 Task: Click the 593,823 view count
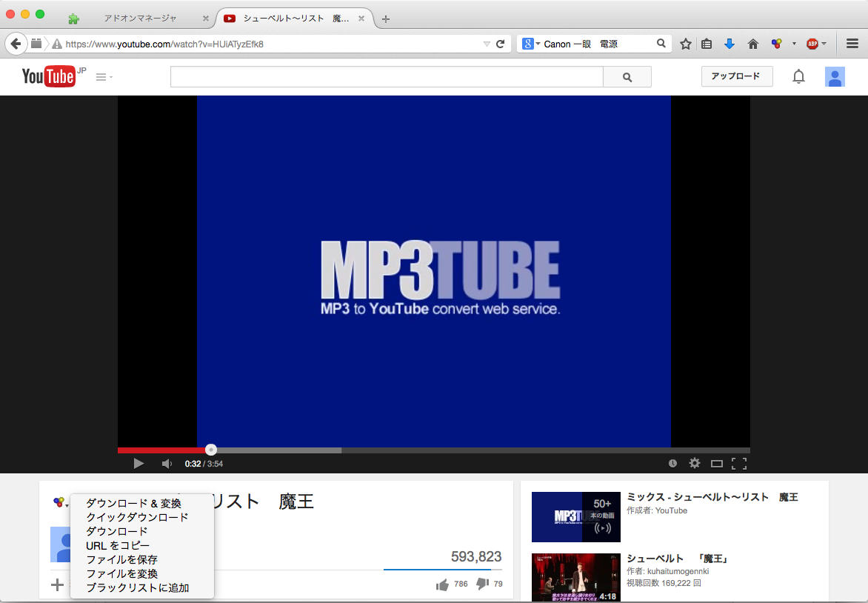pos(476,556)
